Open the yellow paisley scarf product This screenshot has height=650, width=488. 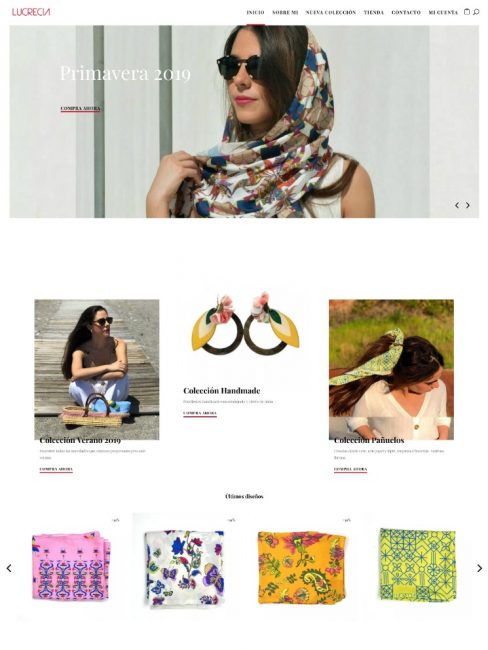click(x=301, y=568)
